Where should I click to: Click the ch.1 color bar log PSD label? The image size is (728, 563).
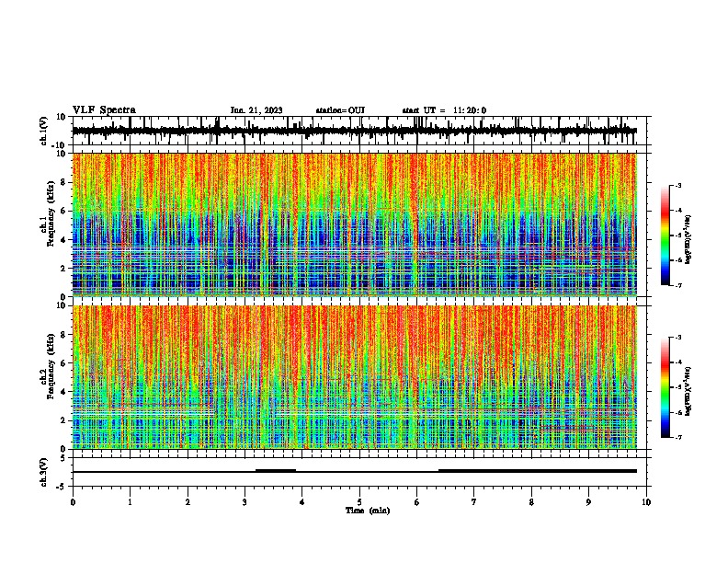click(x=688, y=239)
